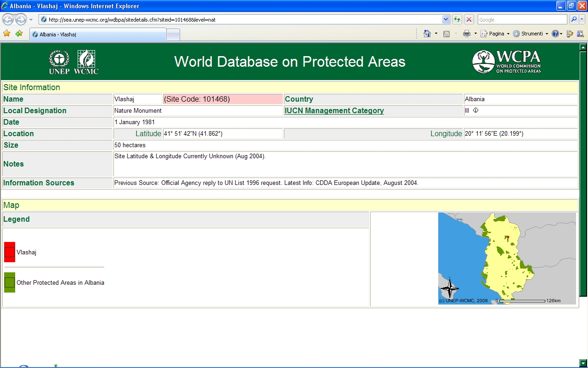
Task: Click the Other Protected Areas in Albania label
Action: coord(60,282)
